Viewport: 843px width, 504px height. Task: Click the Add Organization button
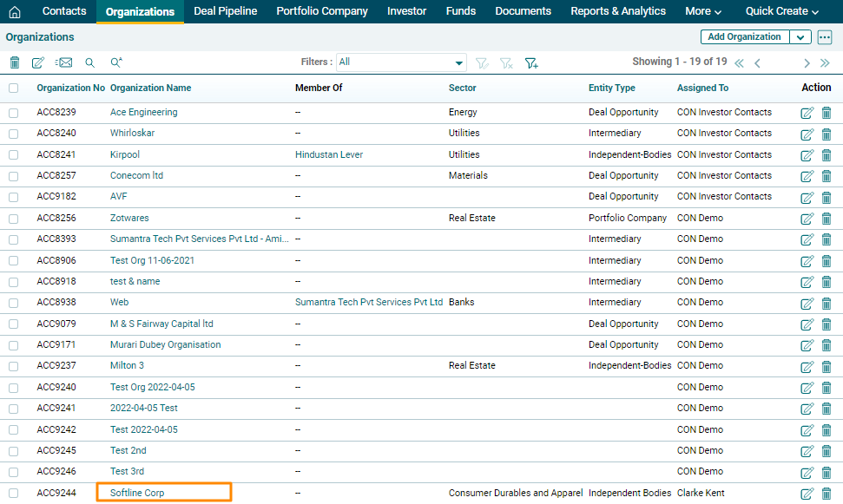coord(744,37)
